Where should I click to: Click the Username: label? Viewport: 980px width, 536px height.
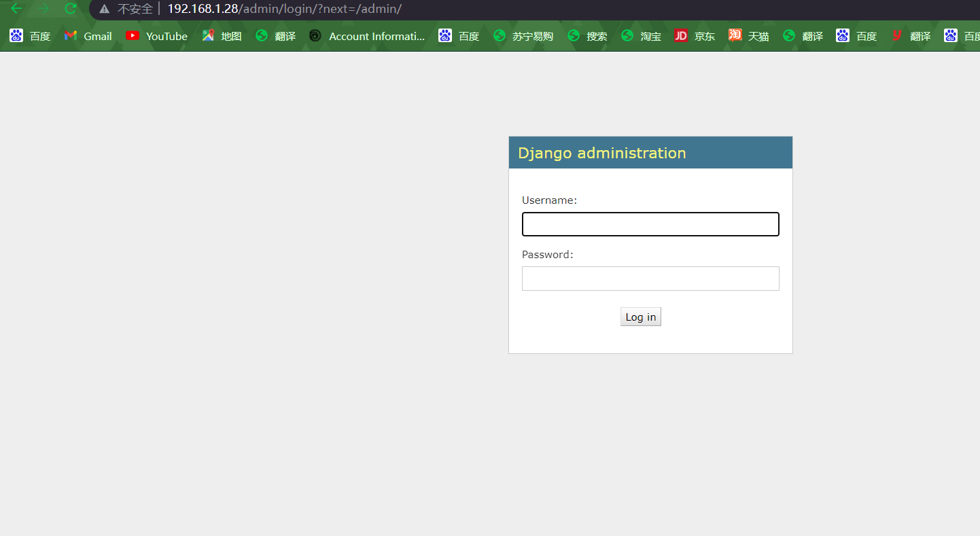click(x=549, y=200)
